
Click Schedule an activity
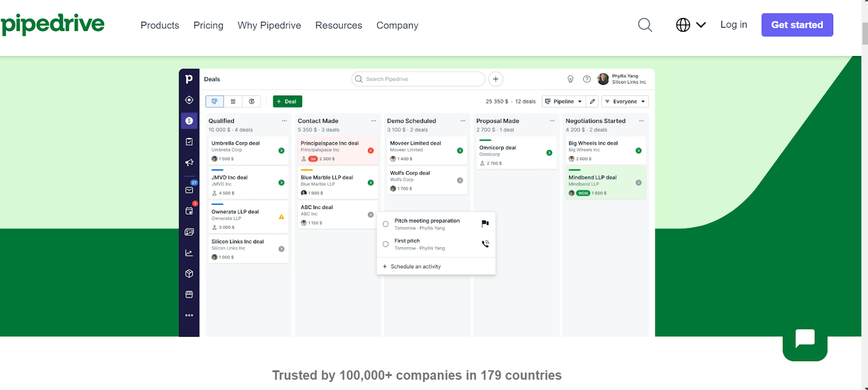click(412, 267)
